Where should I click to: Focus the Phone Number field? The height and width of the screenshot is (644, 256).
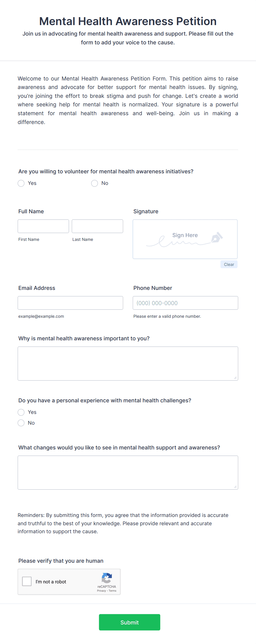point(186,303)
